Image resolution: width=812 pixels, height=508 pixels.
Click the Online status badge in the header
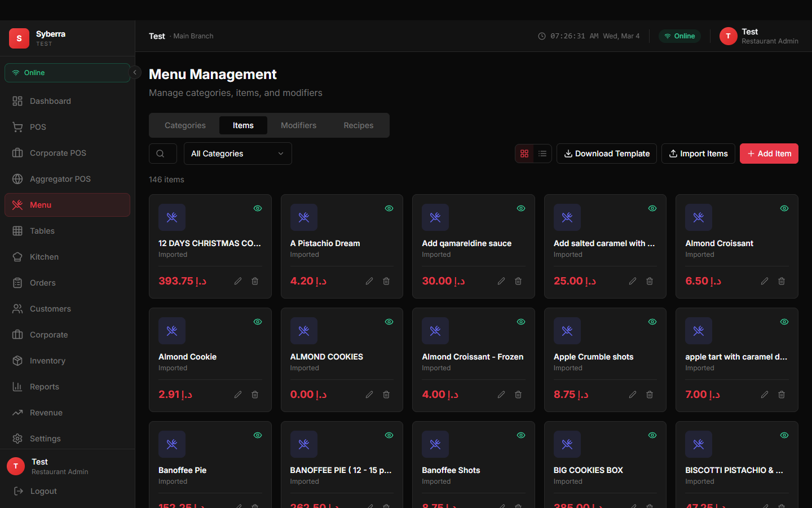coord(679,36)
